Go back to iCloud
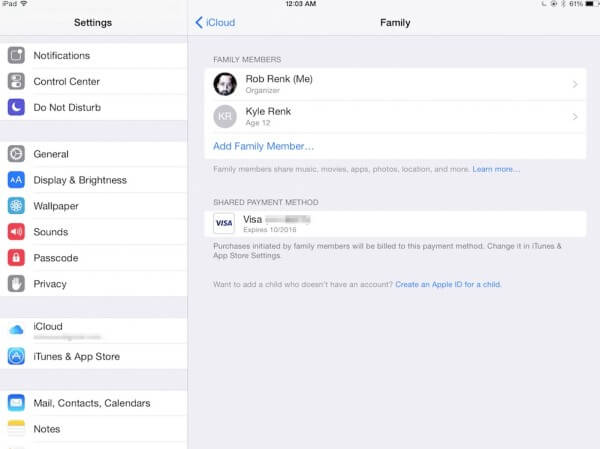Screen dimensions: 600x449 (x=215, y=23)
